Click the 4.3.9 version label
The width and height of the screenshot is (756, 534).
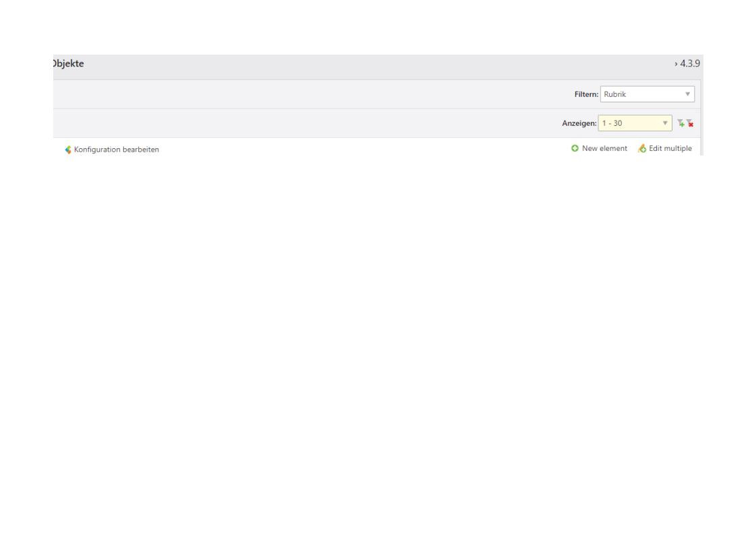pyautogui.click(x=691, y=64)
